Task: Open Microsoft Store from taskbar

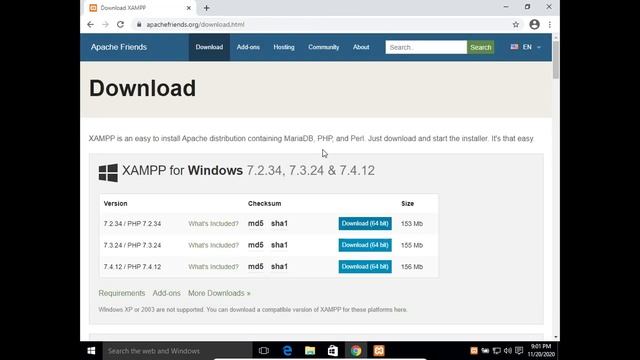Action: point(333,351)
